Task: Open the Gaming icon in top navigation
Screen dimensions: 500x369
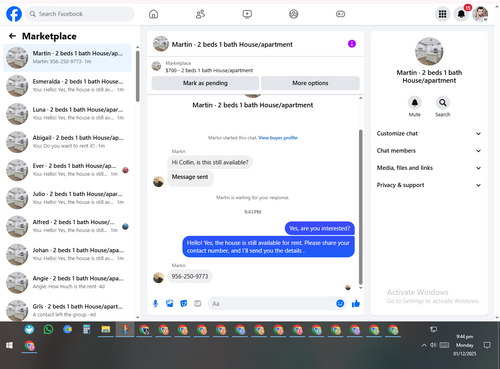Action: tap(340, 14)
